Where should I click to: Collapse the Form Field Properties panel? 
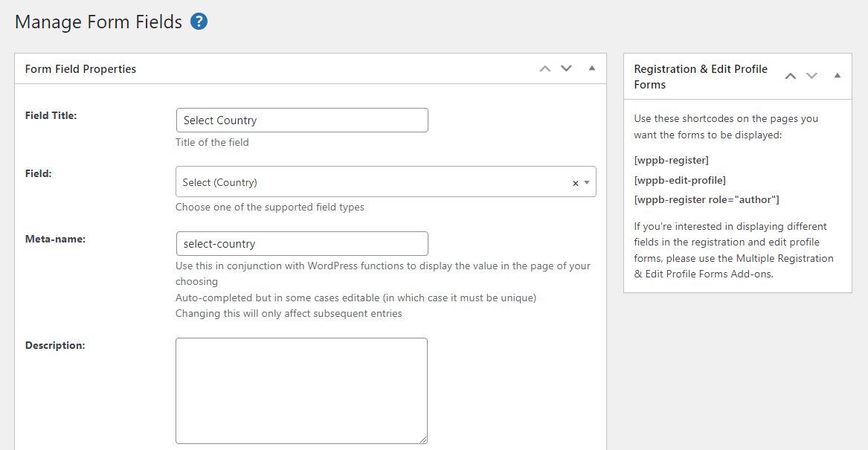tap(592, 68)
